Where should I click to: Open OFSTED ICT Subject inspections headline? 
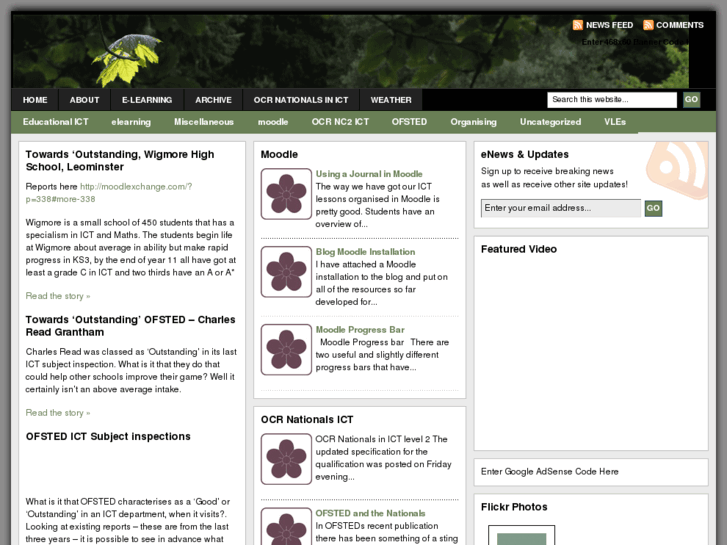point(108,436)
